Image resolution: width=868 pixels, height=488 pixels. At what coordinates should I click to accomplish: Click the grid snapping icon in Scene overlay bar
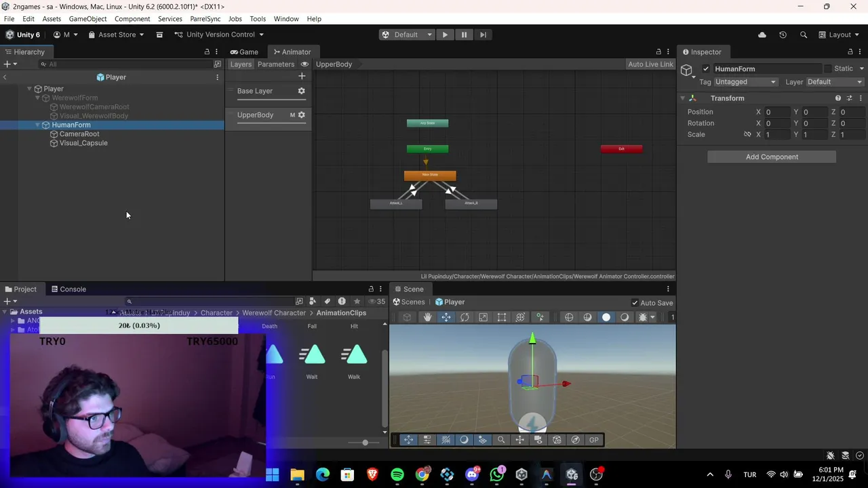coord(446,440)
